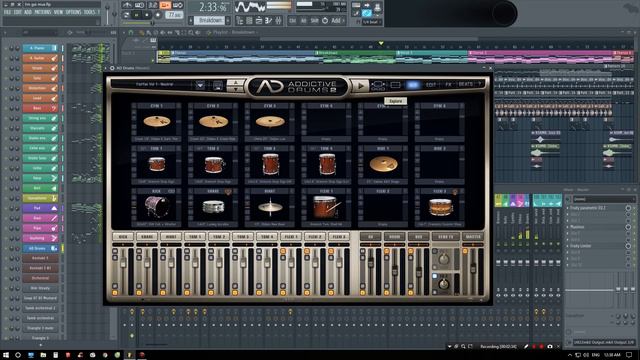Screen dimensions: 640x360
Task: Select the FLEXI 3 snare slot
Action: coord(440,207)
